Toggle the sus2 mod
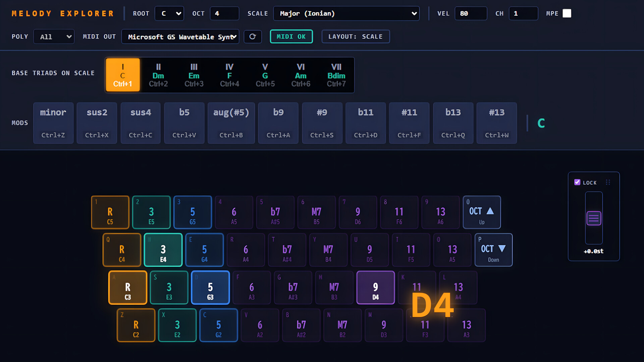 [x=97, y=123]
